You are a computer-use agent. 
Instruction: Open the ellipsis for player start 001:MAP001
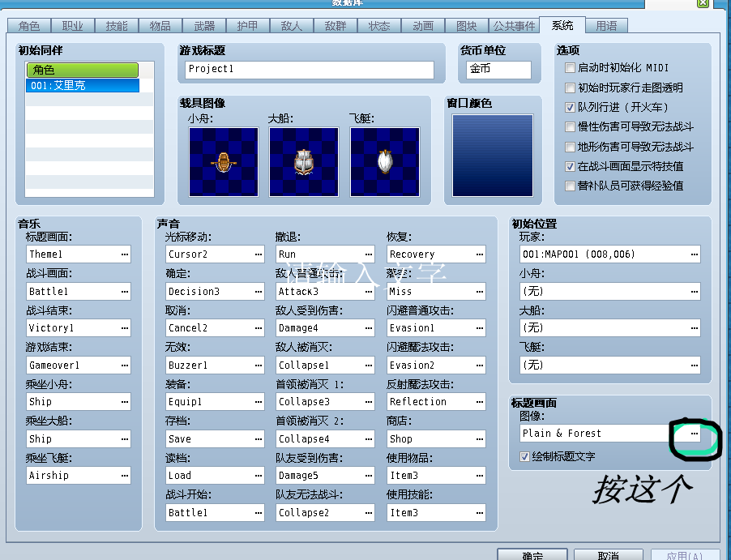tap(695, 254)
